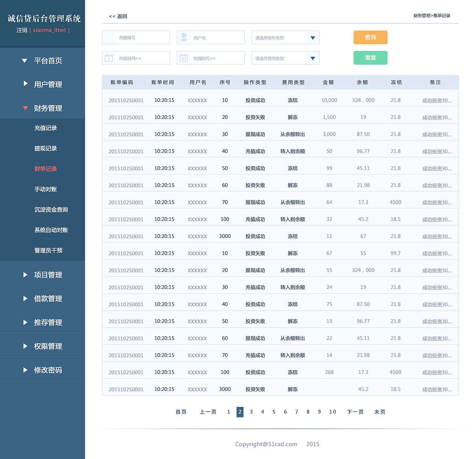The width and height of the screenshot is (476, 459).
Task: Select 充值记录 in the sidebar
Action: coord(45,128)
